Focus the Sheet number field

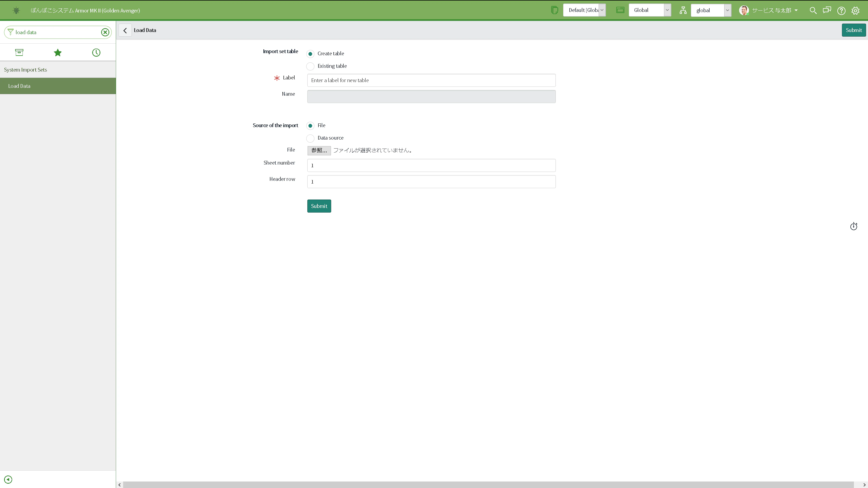click(x=431, y=165)
